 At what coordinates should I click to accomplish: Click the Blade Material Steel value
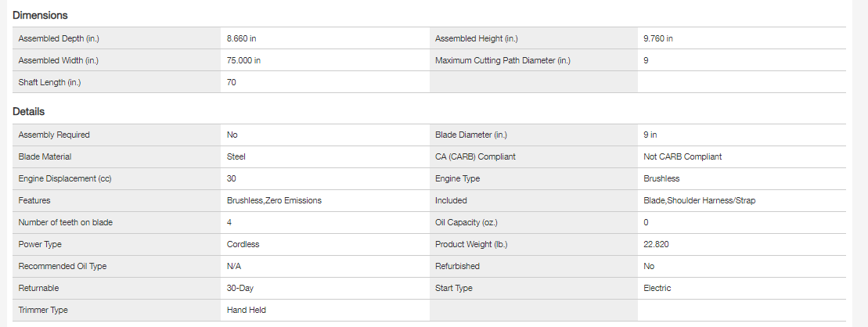[x=236, y=156]
